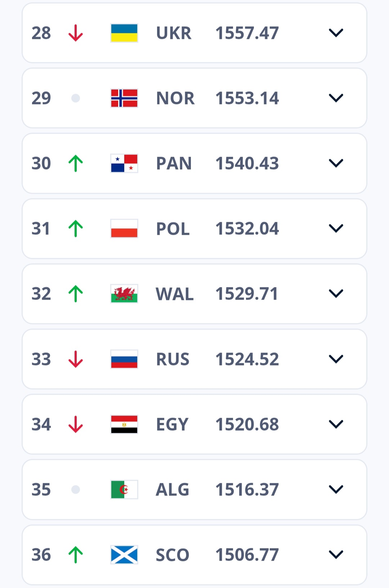This screenshot has width=389, height=588.
Task: Click the Algeria flag icon
Action: pyautogui.click(x=124, y=489)
